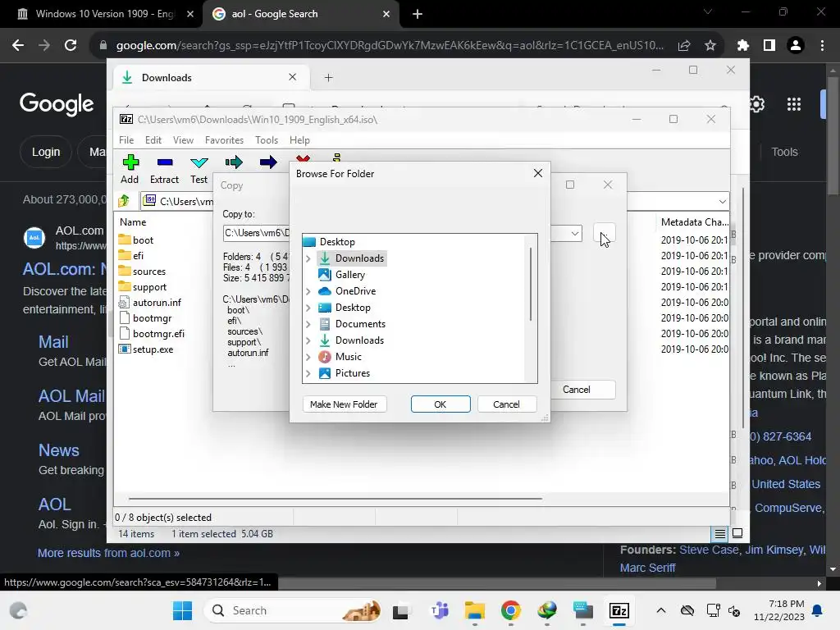
Task: Reload the Chrome page
Action: click(x=71, y=45)
